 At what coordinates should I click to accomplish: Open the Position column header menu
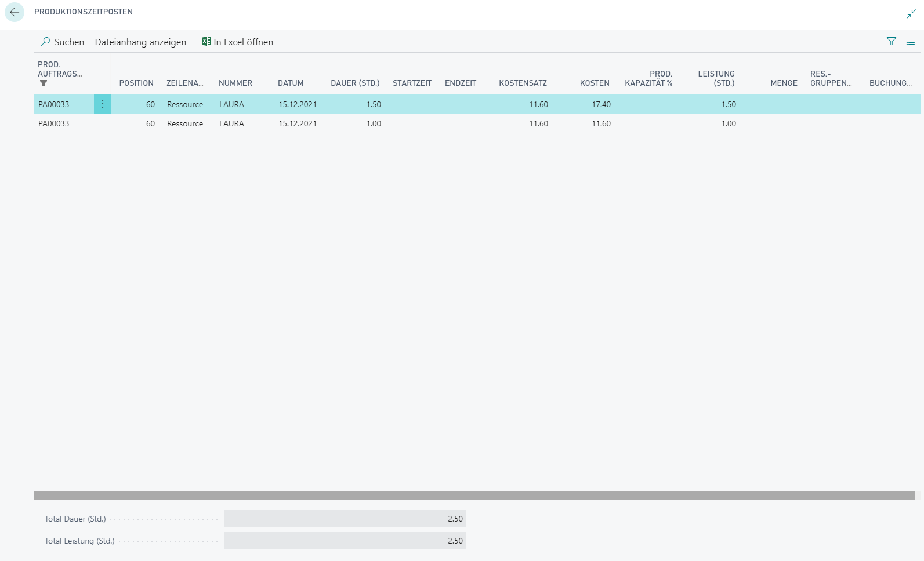tap(136, 83)
